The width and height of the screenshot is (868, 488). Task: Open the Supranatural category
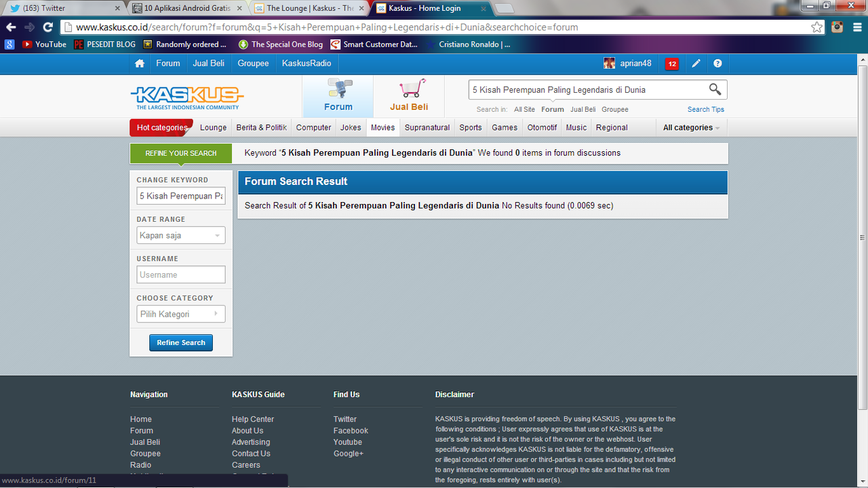[427, 127]
